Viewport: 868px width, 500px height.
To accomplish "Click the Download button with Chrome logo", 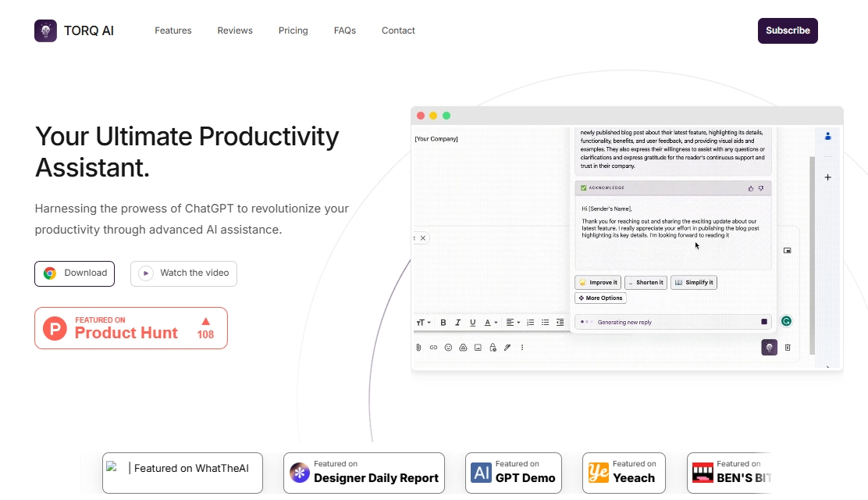I will (75, 273).
